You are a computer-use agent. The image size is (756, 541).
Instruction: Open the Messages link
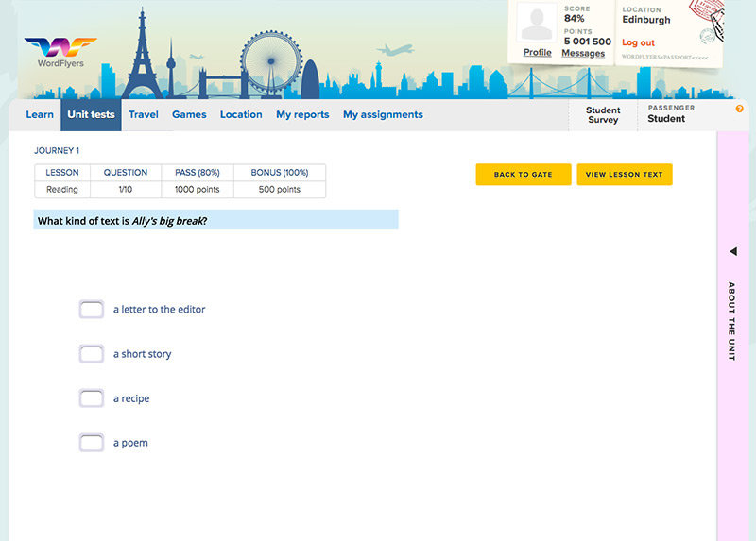click(x=583, y=54)
